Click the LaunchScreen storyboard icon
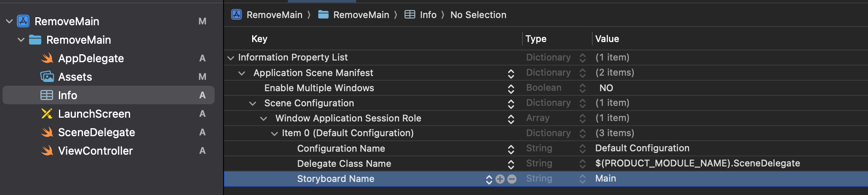Viewport: 868px width, 195px height. click(x=47, y=114)
